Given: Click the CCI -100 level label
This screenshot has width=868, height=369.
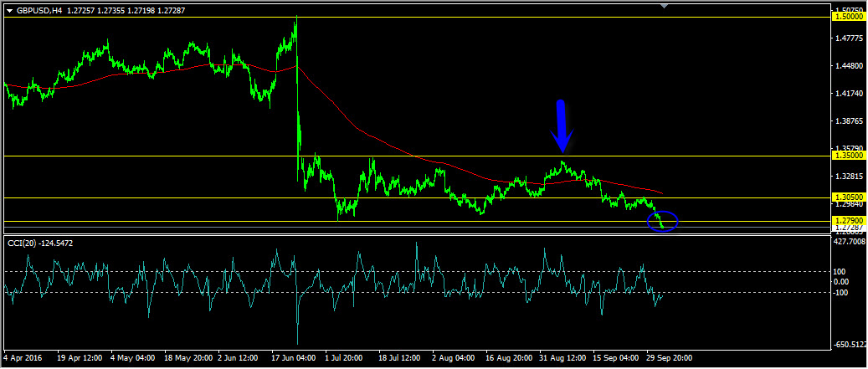Looking at the screenshot, I should point(840,292).
